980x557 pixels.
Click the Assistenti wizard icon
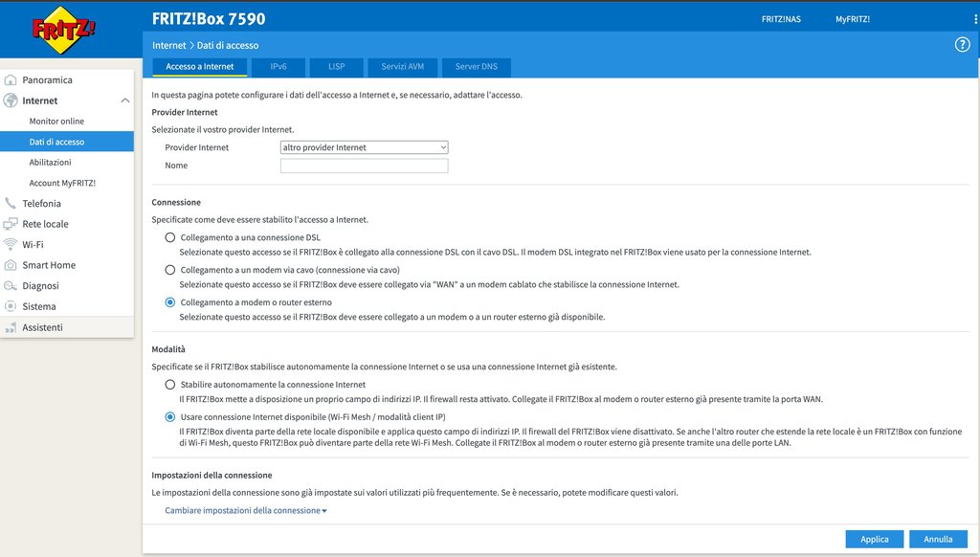(x=11, y=327)
